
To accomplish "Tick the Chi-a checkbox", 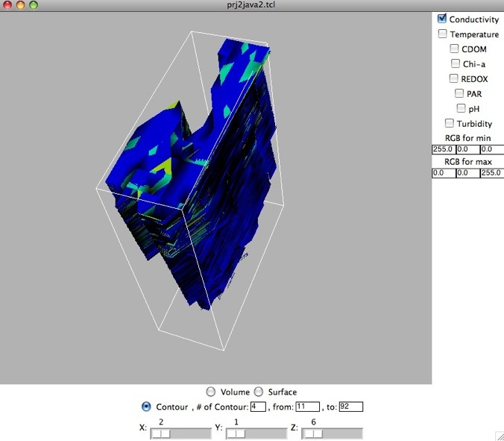I will (x=456, y=63).
